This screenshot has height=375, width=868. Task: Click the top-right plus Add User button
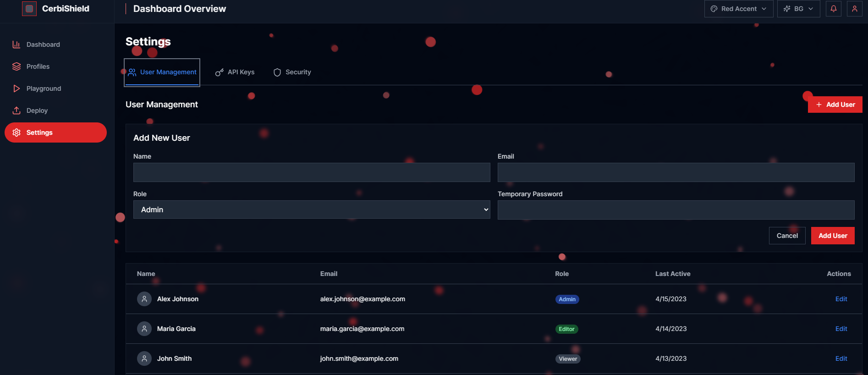tap(835, 105)
